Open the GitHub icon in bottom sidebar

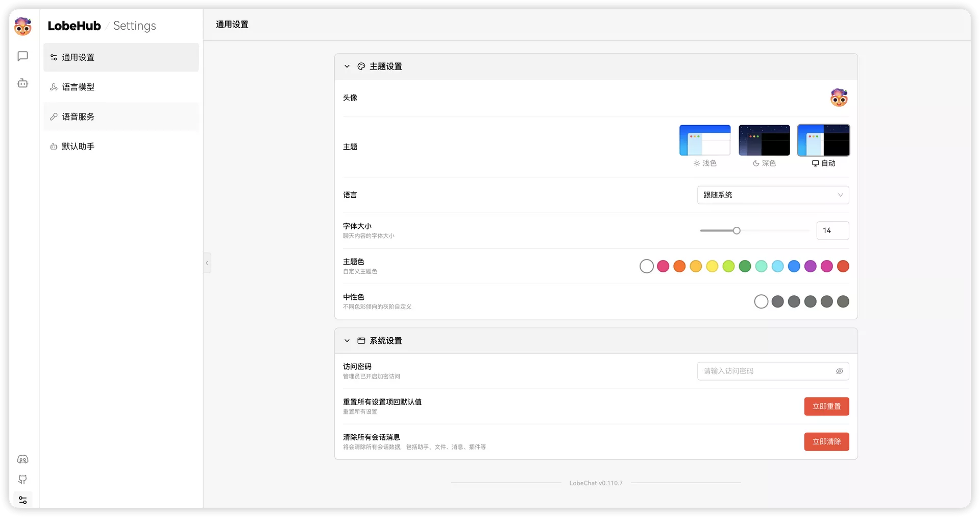(x=22, y=480)
